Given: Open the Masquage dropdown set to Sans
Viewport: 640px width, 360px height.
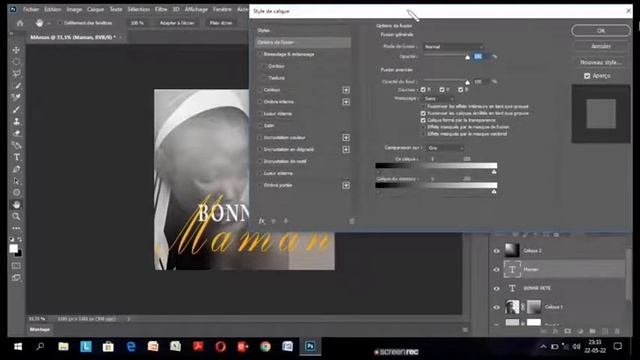Looking at the screenshot, I should (x=439, y=99).
